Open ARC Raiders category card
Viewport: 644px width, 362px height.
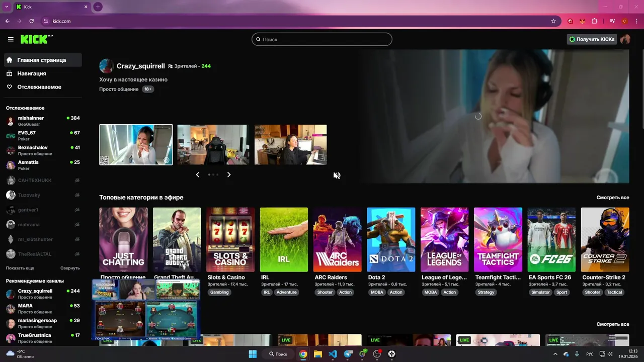pos(338,240)
